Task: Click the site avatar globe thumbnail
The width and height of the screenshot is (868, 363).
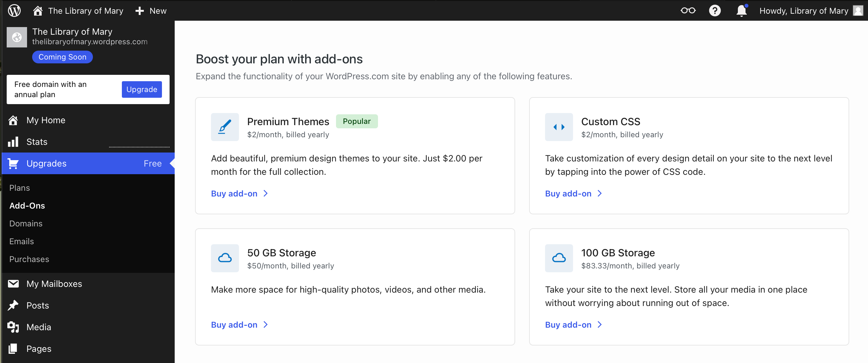Action: point(17,37)
